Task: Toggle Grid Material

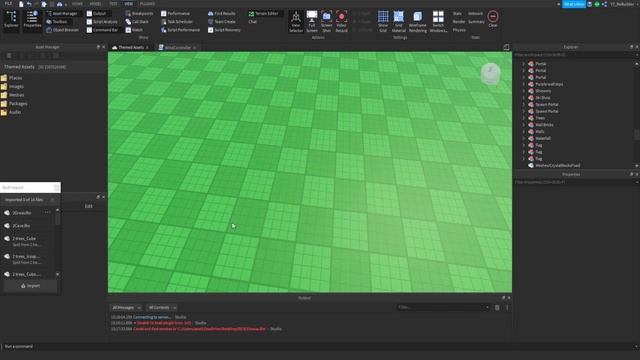Action: click(399, 22)
